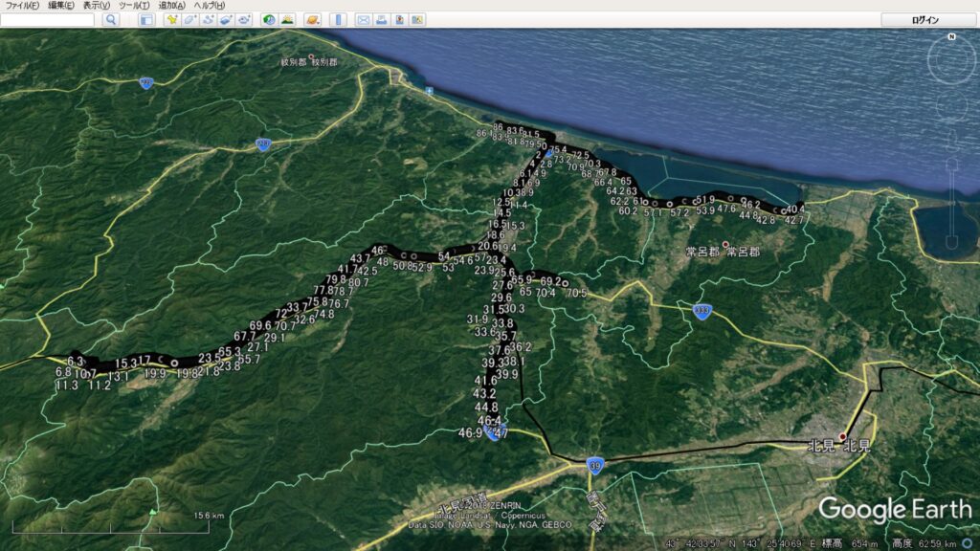Toggle historical imagery clock
Viewport: 980px width, 551px height.
(x=269, y=19)
